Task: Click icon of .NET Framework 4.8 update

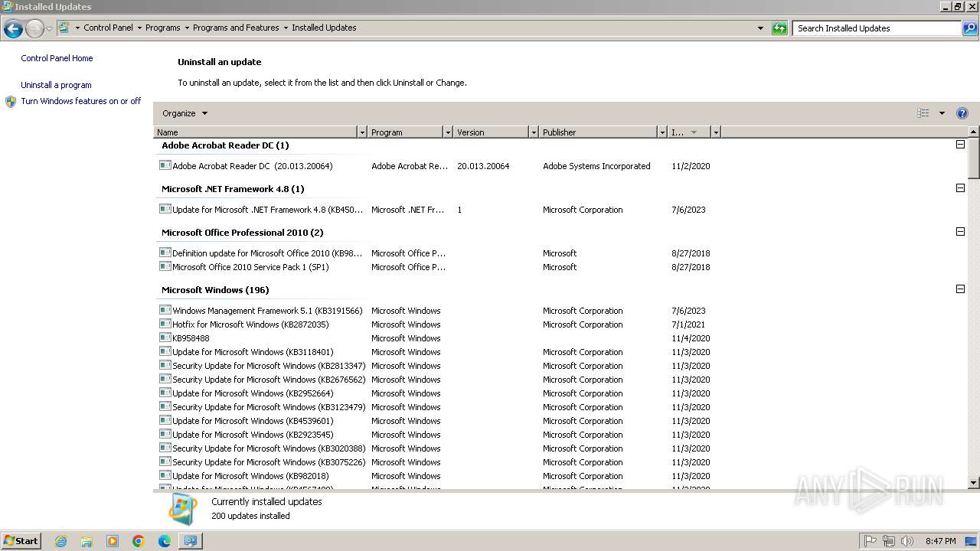Action: [x=165, y=209]
